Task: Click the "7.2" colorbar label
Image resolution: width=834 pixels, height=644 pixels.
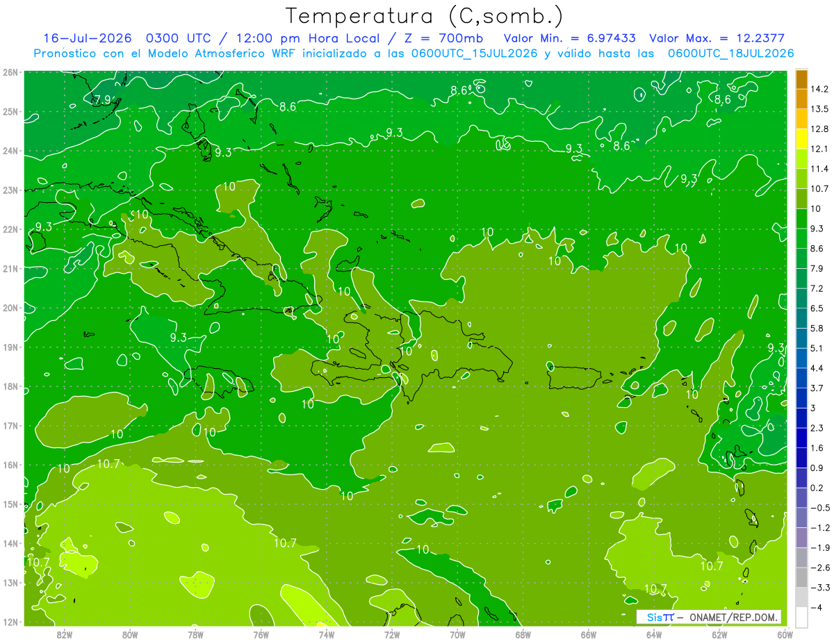Action: coord(818,288)
